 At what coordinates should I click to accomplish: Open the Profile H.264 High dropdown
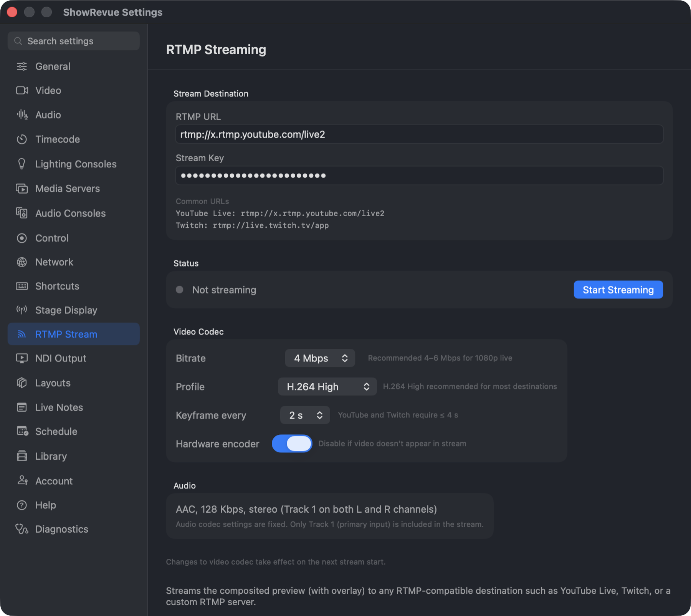click(x=327, y=387)
